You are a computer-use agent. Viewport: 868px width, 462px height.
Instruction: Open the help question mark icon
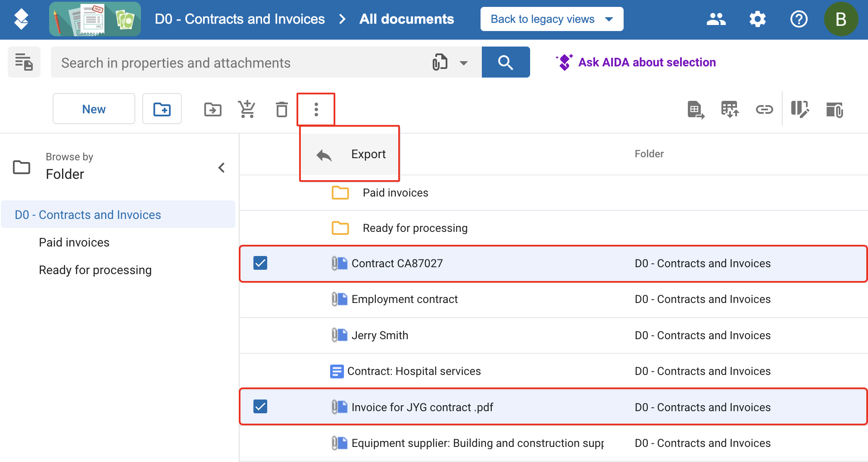pyautogui.click(x=799, y=19)
